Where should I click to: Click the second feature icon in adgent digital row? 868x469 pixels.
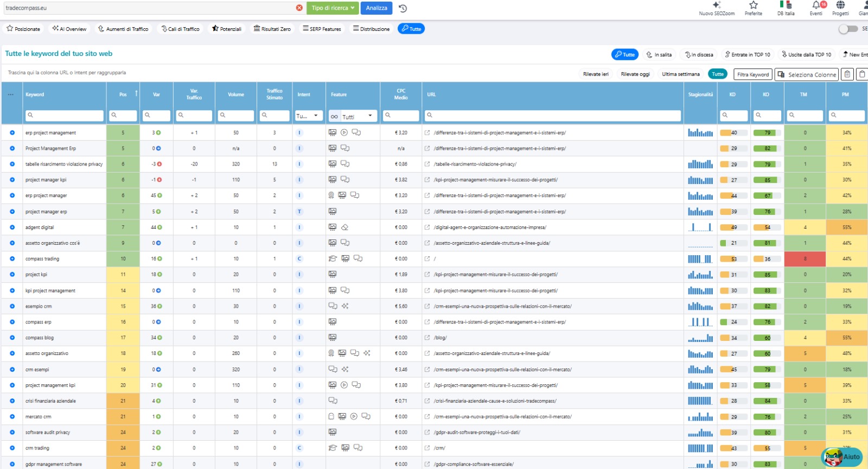[x=344, y=227]
